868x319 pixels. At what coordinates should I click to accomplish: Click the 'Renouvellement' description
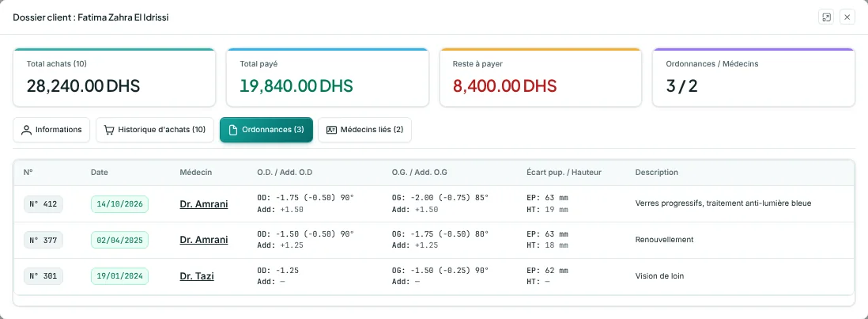coord(664,240)
